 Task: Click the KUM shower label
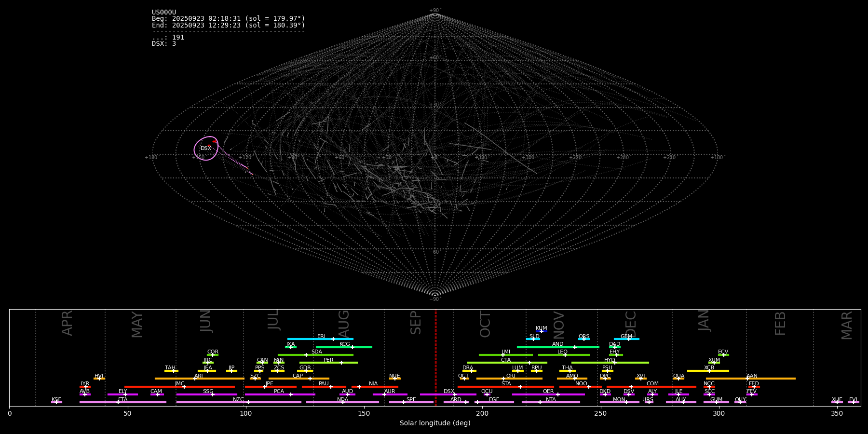click(x=542, y=328)
